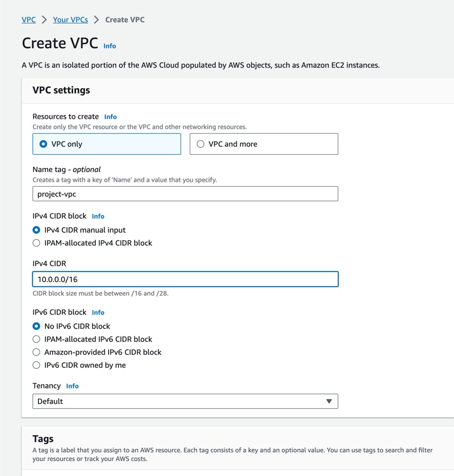Open Info link beside Tenancy
454x476 pixels.
[72, 386]
